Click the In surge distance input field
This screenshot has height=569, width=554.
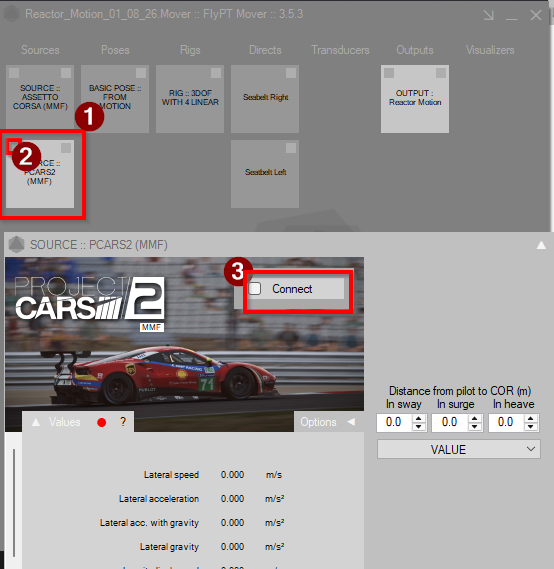pos(450,422)
